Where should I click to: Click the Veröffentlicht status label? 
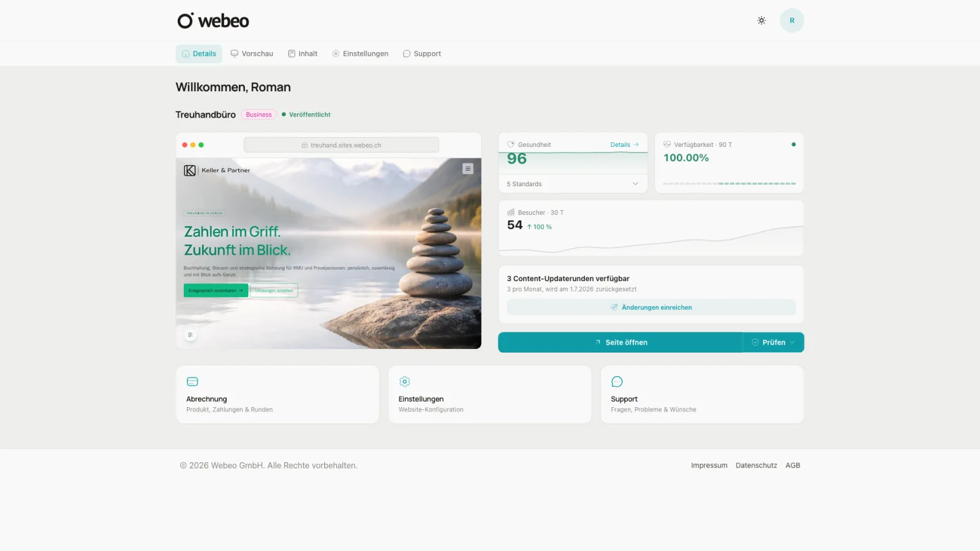point(306,114)
